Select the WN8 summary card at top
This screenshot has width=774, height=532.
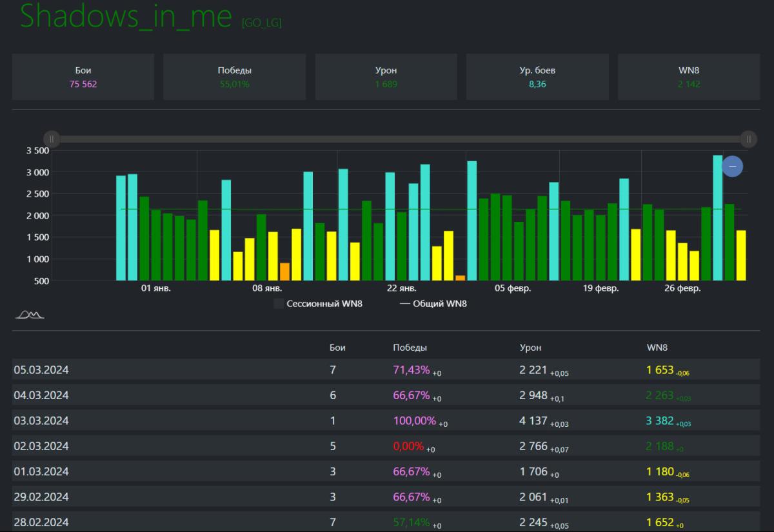[x=689, y=77]
